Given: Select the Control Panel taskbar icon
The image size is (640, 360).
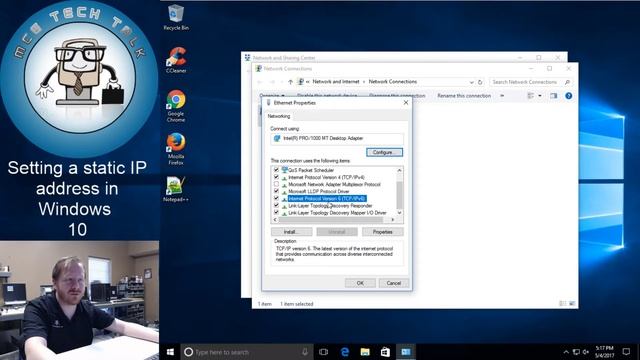Looking at the screenshot, I should [x=406, y=352].
